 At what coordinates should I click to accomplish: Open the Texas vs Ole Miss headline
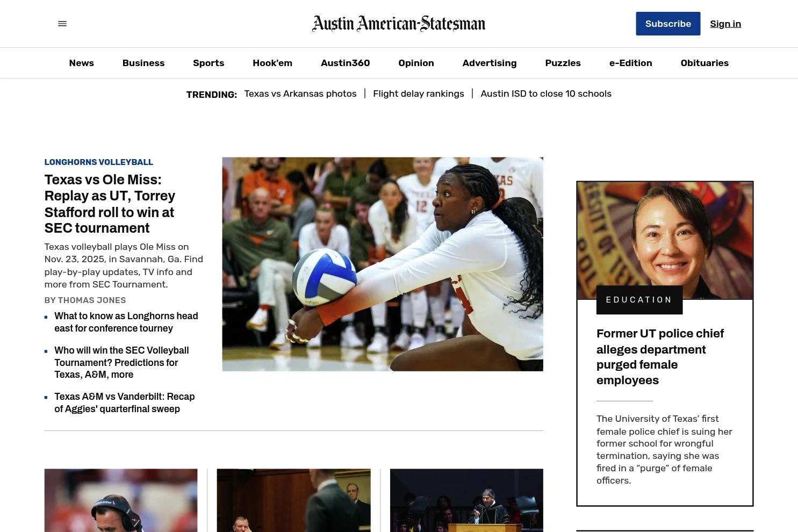tap(110, 204)
